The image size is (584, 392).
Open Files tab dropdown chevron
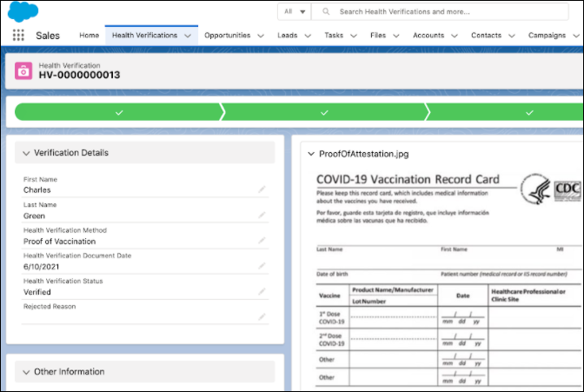[396, 36]
